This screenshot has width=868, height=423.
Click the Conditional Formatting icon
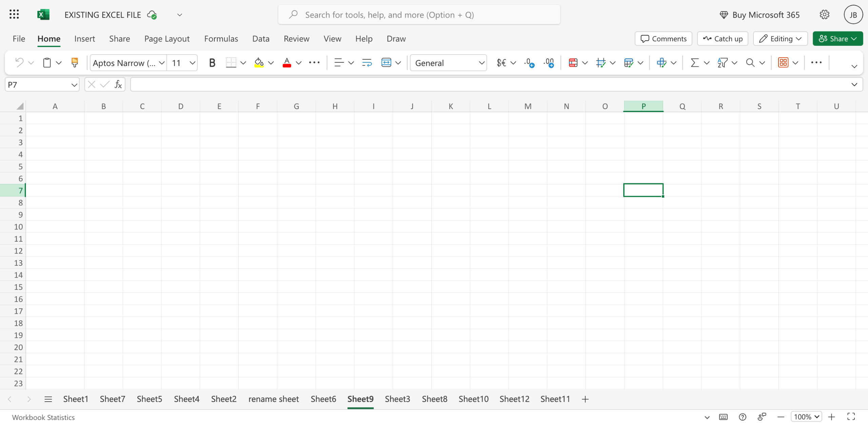(x=573, y=63)
